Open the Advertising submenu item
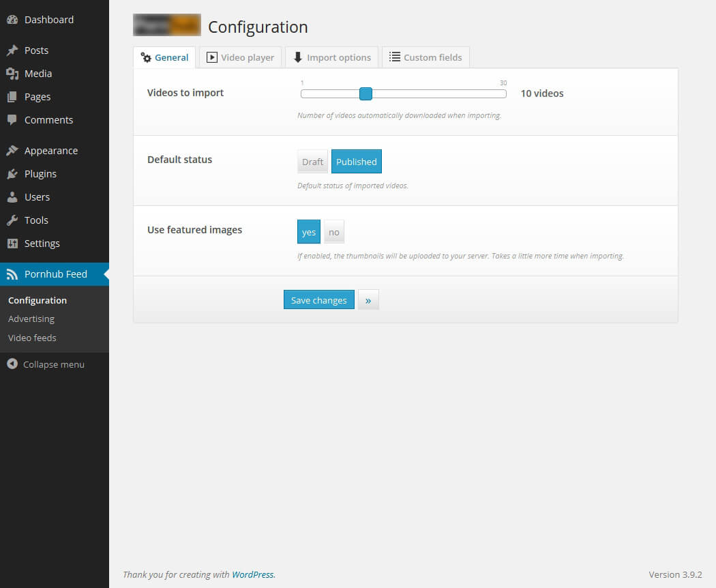 click(x=31, y=319)
